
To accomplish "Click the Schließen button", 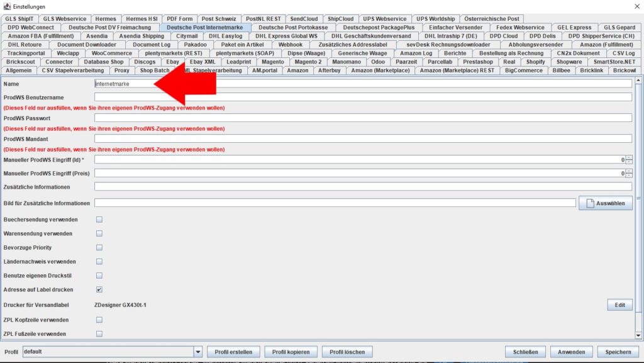I will (525, 352).
